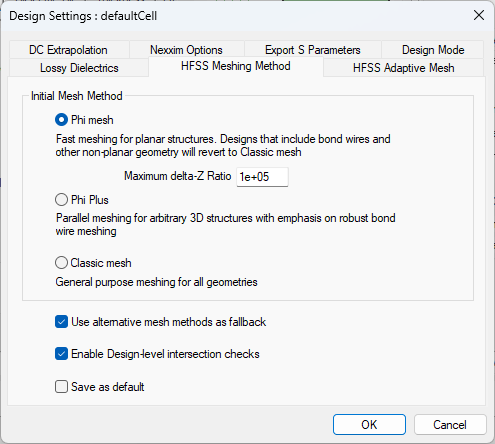Viewport: 495px width, 444px height.
Task: Open the DC Extrapolation tab
Action: click(68, 50)
